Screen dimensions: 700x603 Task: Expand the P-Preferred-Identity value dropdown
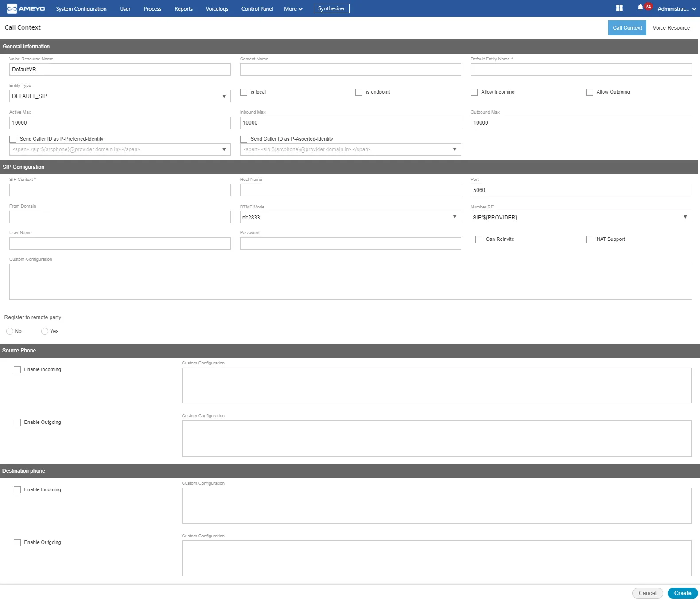pyautogui.click(x=120, y=149)
